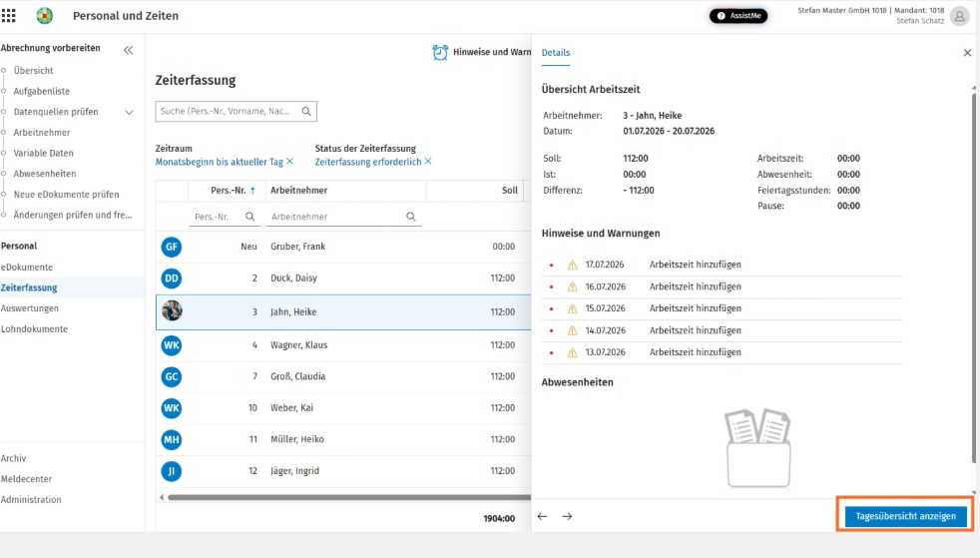The width and height of the screenshot is (980, 558).
Task: Open the Meldecenter section
Action: (26, 479)
